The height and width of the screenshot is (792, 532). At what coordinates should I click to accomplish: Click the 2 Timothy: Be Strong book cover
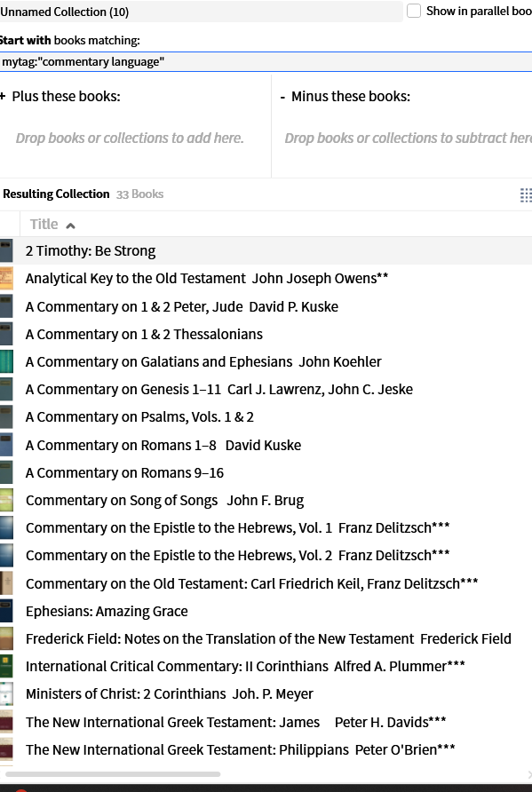tap(6, 251)
